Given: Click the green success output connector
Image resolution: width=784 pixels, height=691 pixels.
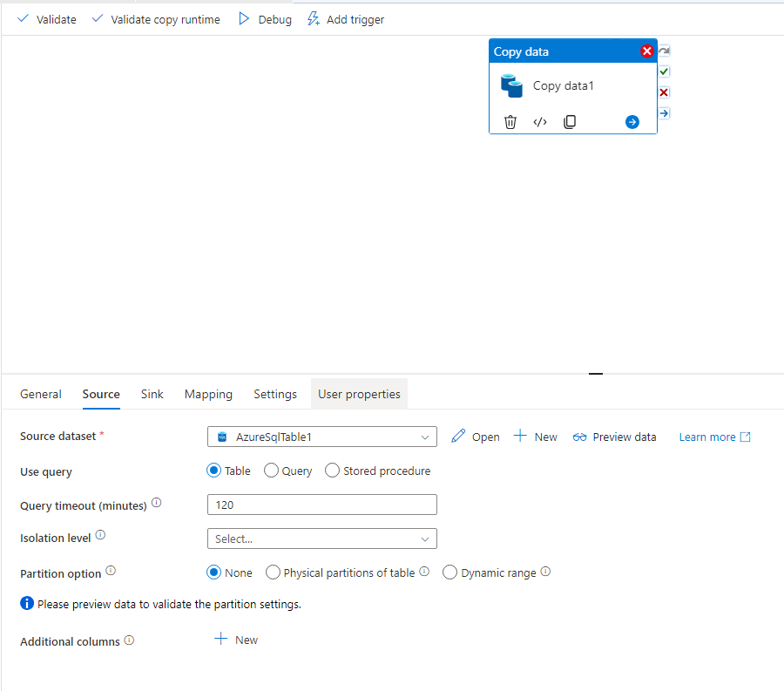Looking at the screenshot, I should click(x=664, y=71).
